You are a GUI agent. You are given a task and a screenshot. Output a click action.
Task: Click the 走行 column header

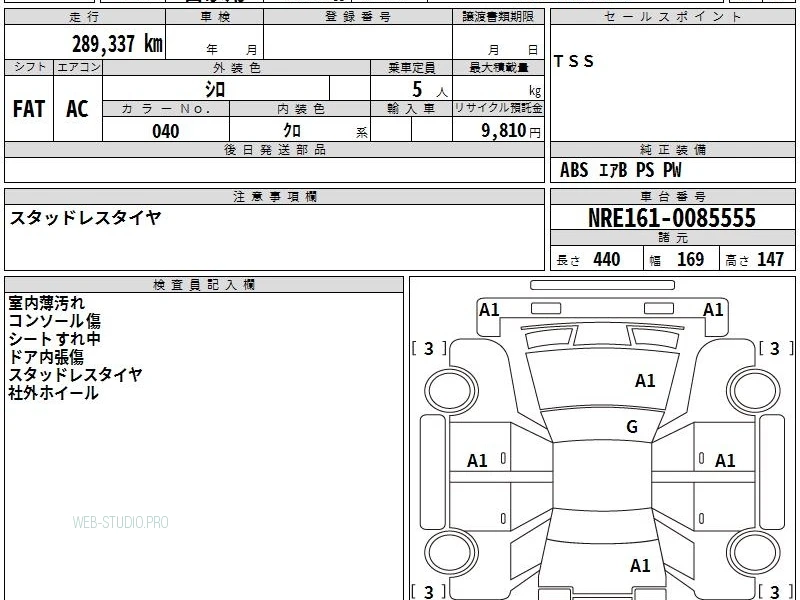(85, 17)
